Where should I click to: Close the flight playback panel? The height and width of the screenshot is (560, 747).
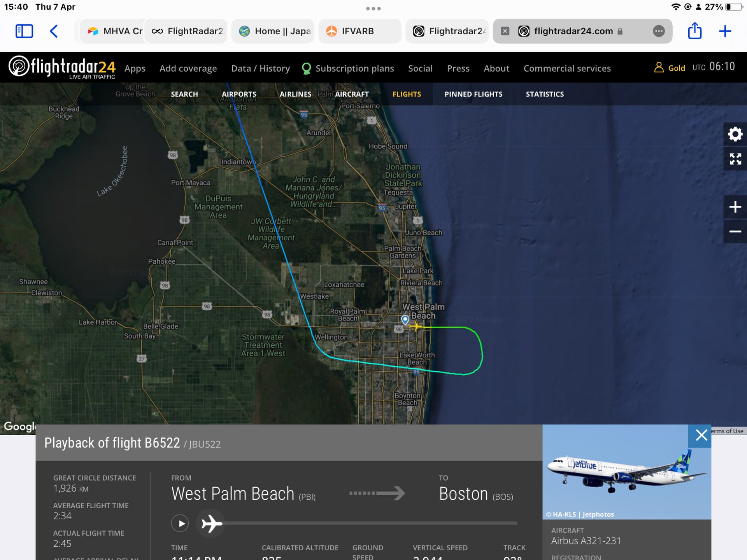click(701, 435)
